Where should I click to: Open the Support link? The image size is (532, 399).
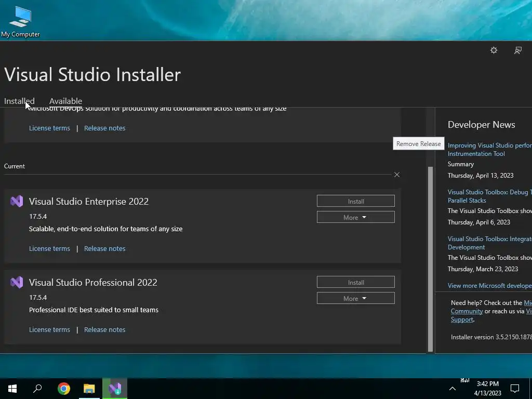[462, 320]
